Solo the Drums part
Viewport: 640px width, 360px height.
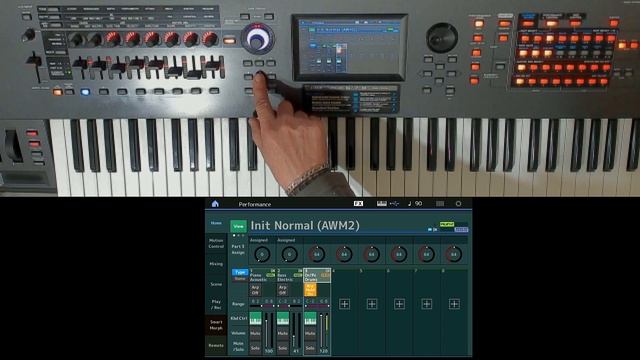click(x=310, y=348)
